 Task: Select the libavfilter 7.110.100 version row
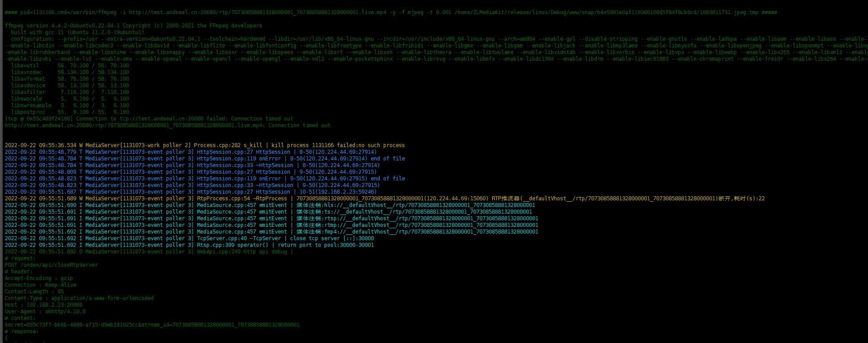(x=70, y=92)
